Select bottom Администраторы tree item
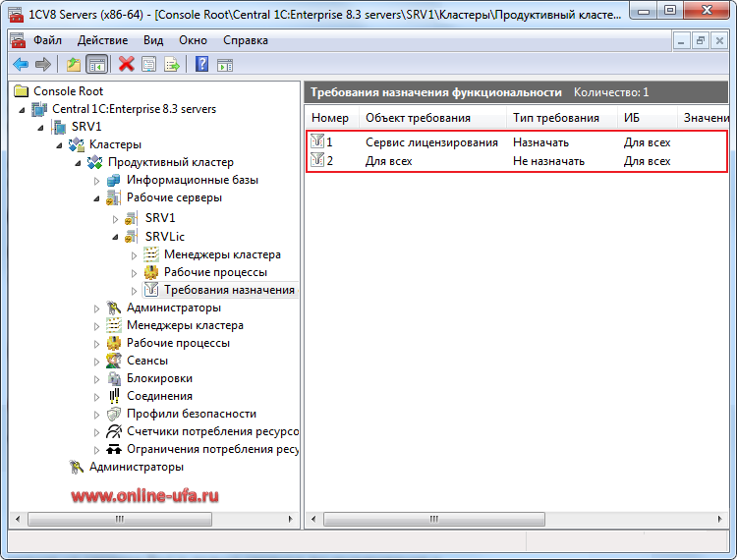 tap(137, 467)
